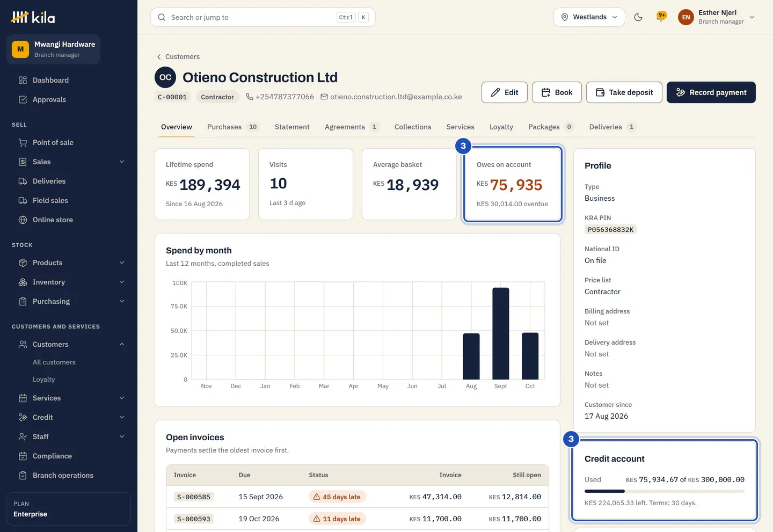Click the Compliance calendar icon
The height and width of the screenshot is (532, 773).
pos(23,456)
